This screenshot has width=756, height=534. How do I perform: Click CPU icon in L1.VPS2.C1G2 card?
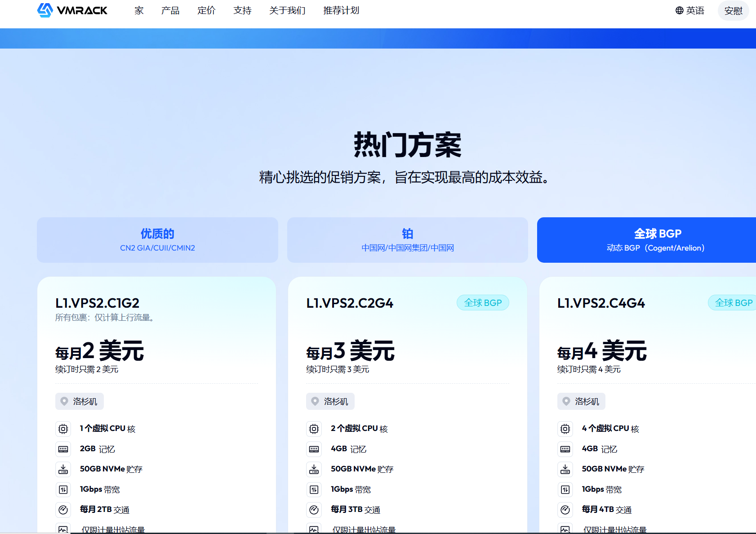coord(63,429)
